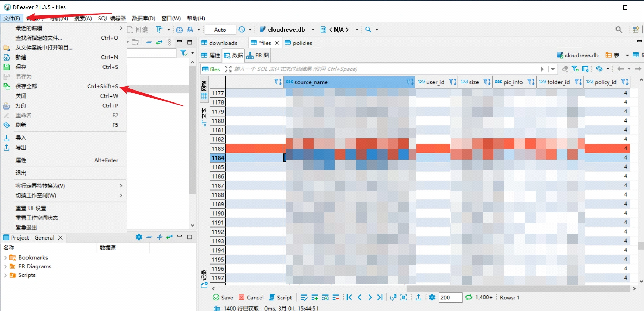Select row number 1184
Viewport: 644px width, 311px height.
[x=218, y=158]
